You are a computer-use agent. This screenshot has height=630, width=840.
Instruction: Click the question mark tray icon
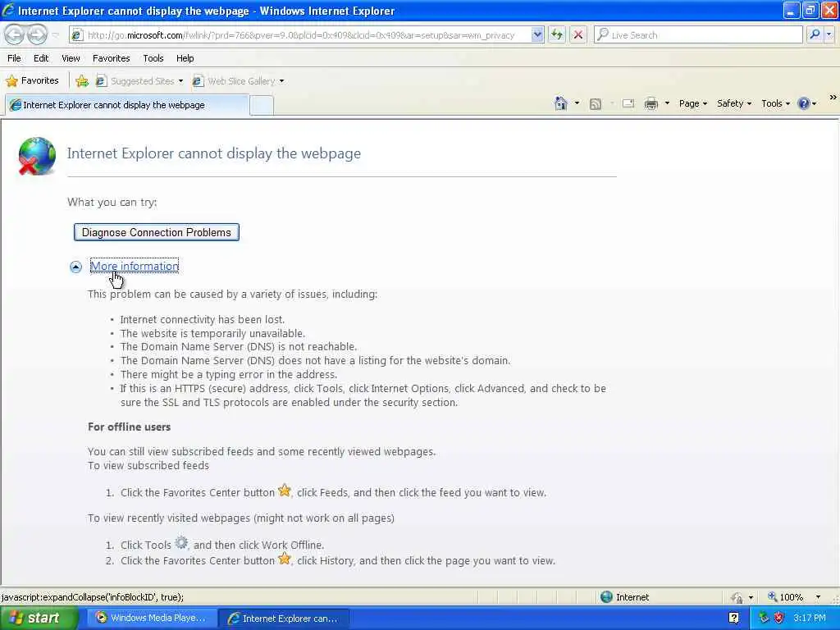click(x=734, y=619)
